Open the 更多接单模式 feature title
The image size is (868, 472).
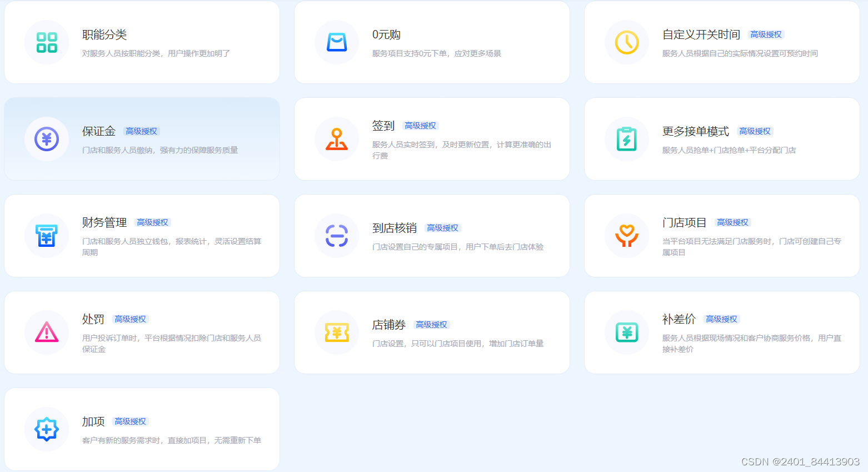[x=696, y=131]
